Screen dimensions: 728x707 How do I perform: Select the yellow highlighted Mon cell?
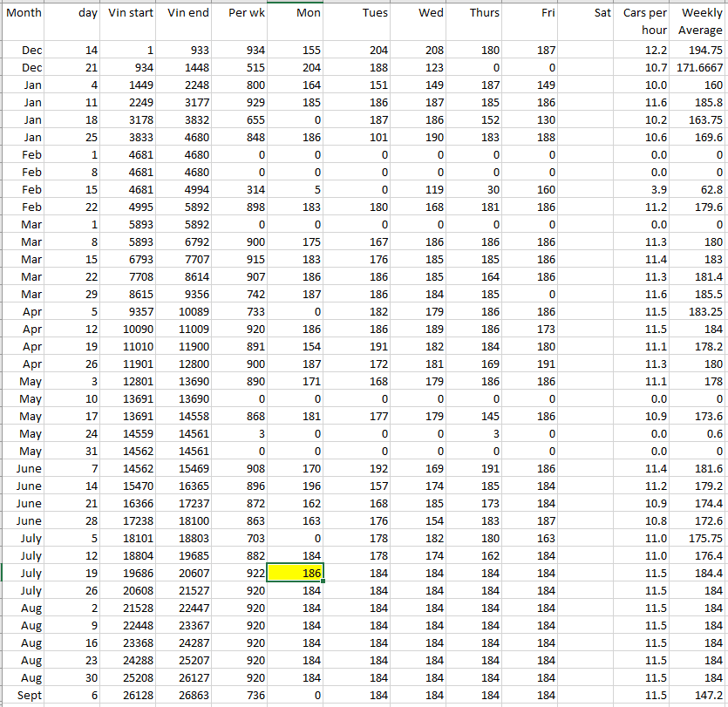click(x=296, y=573)
